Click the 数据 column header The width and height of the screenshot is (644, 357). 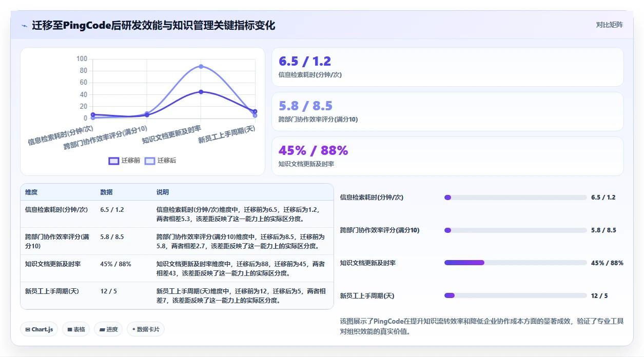pyautogui.click(x=106, y=192)
